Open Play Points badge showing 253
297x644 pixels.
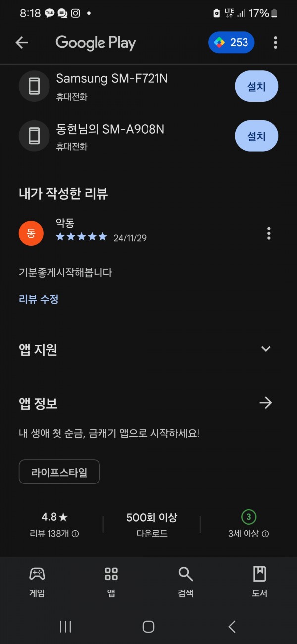[232, 43]
